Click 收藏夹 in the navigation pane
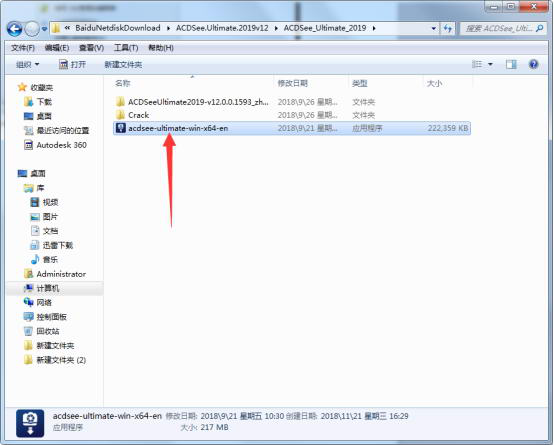This screenshot has width=554, height=445. (42, 87)
